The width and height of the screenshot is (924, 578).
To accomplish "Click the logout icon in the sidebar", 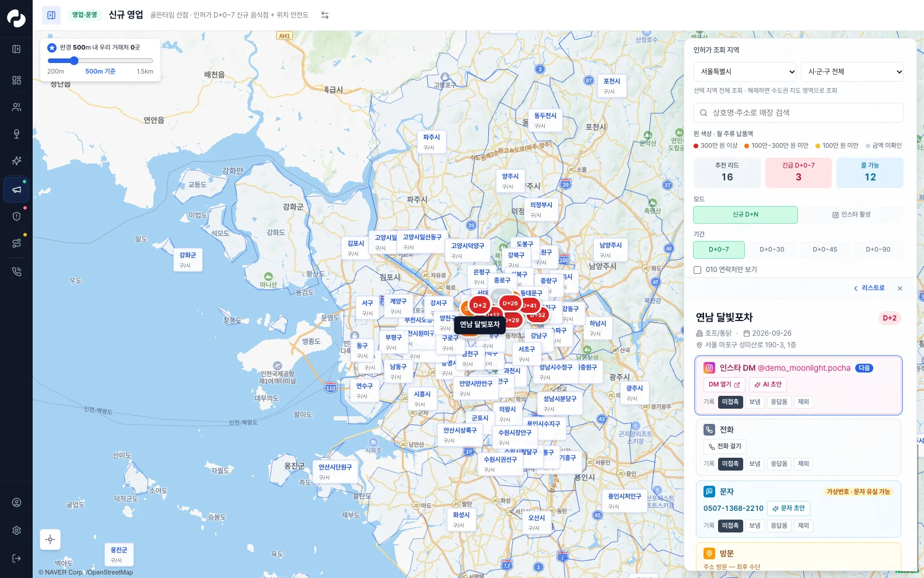I will pos(16,558).
